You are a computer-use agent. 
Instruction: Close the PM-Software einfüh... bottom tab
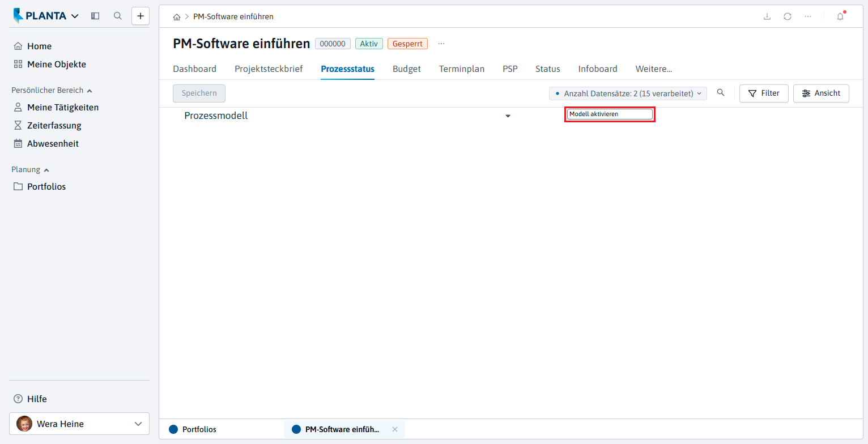(395, 429)
